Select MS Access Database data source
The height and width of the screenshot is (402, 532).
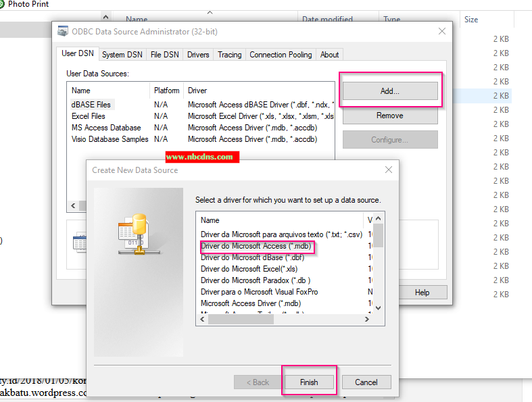click(106, 128)
